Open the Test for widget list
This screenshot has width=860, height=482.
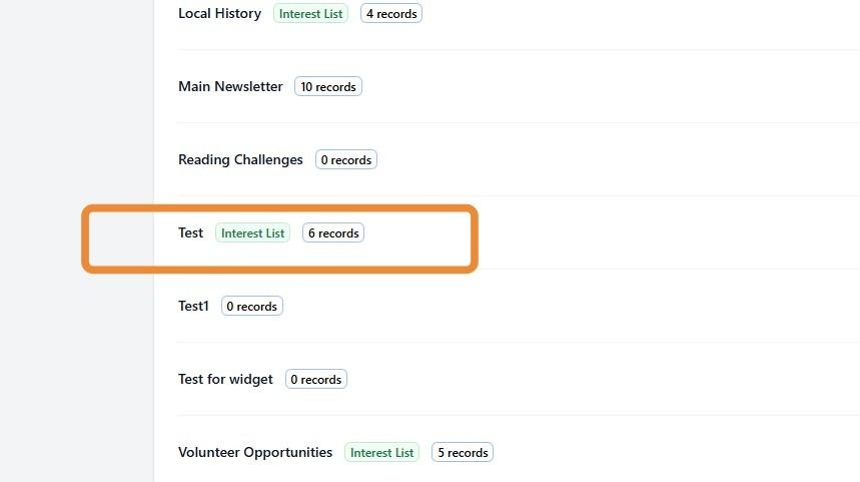coord(225,379)
